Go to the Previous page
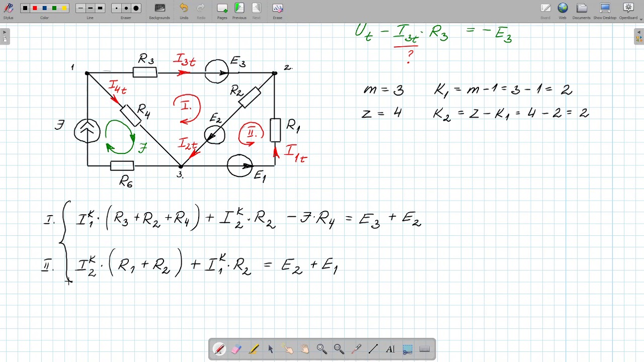Viewport: 644px width, 362px height. click(x=239, y=8)
